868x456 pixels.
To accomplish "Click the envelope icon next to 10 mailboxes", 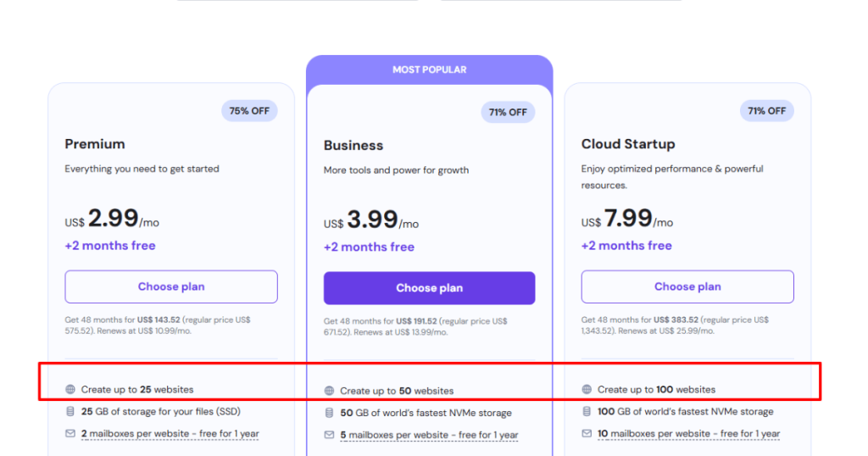I will coord(587,434).
